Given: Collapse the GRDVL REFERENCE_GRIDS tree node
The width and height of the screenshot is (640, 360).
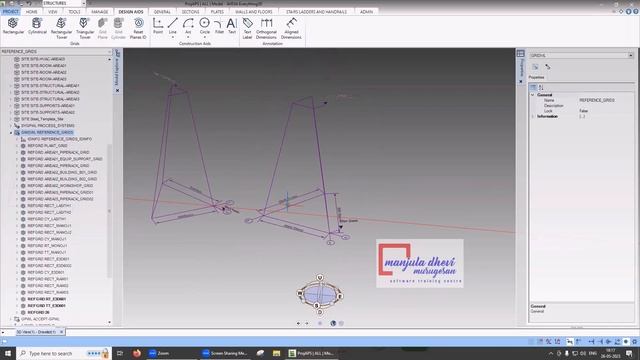Looking at the screenshot, I should [x=11, y=133].
